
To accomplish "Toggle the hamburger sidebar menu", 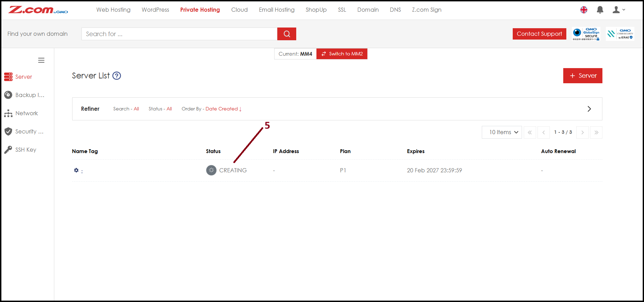I will pyautogui.click(x=41, y=61).
